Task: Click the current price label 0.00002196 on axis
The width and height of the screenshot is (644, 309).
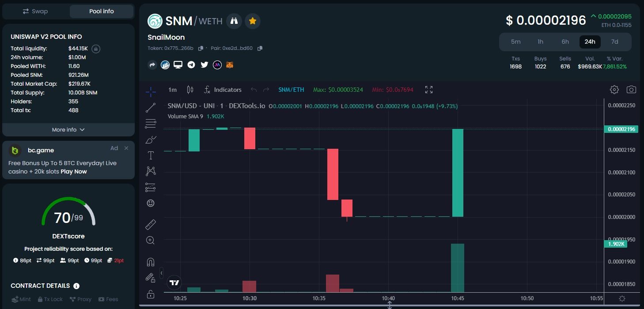Action: coord(621,129)
